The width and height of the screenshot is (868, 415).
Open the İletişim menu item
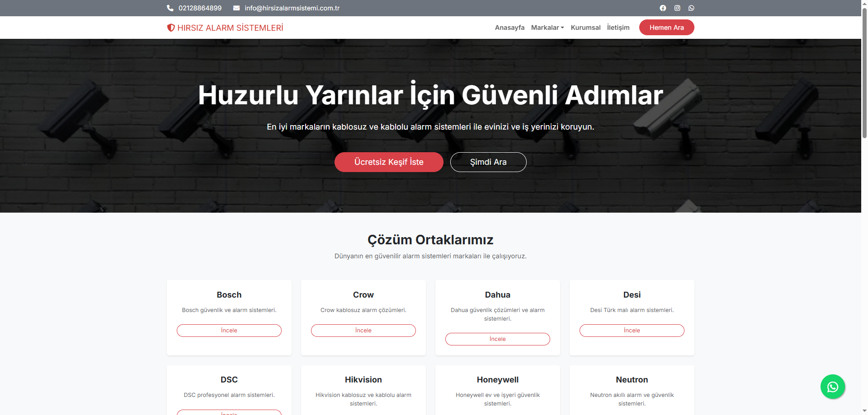618,28
